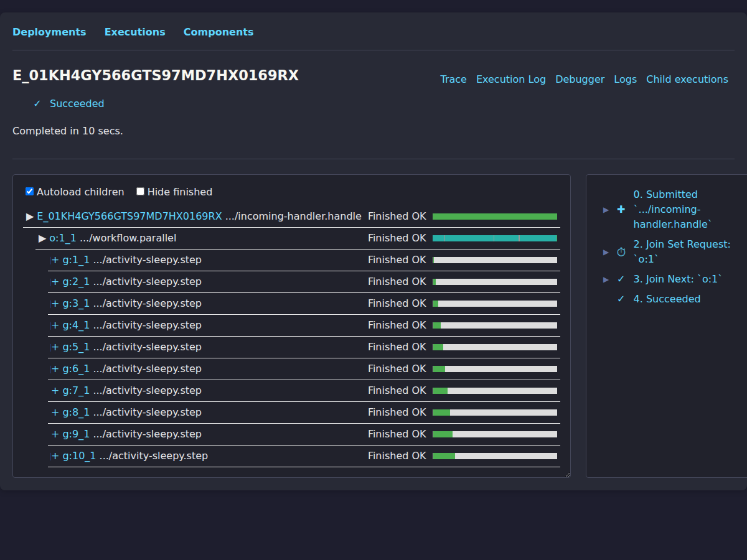Image resolution: width=747 pixels, height=560 pixels.
Task: Expand the g:10_1 activity row plus sign
Action: pos(55,456)
